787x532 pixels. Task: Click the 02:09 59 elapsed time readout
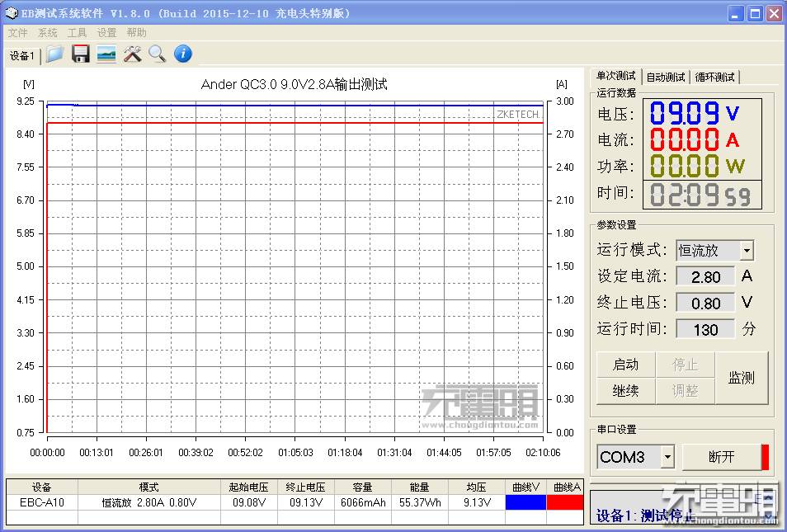pyautogui.click(x=701, y=195)
